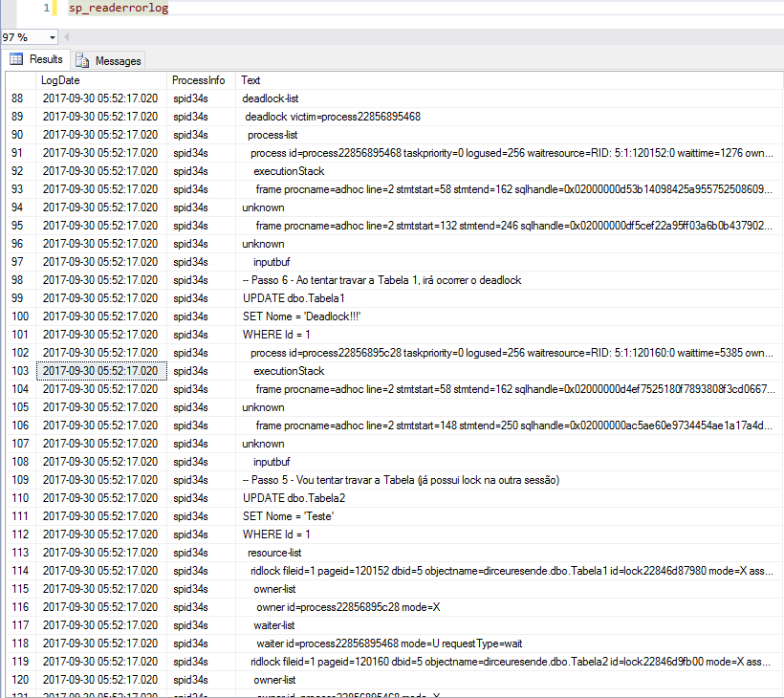The height and width of the screenshot is (698, 784).
Task: Select the highlighted LogDate cell in row 103
Action: point(101,371)
